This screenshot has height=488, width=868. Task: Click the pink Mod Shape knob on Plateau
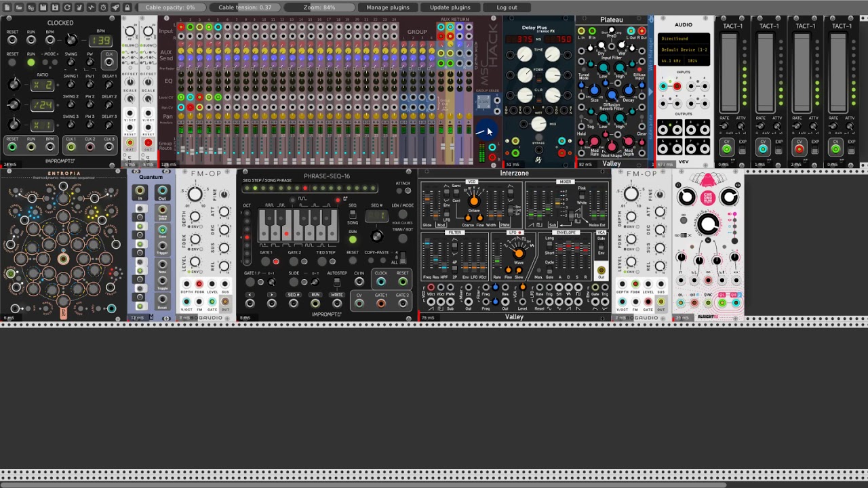(x=612, y=146)
